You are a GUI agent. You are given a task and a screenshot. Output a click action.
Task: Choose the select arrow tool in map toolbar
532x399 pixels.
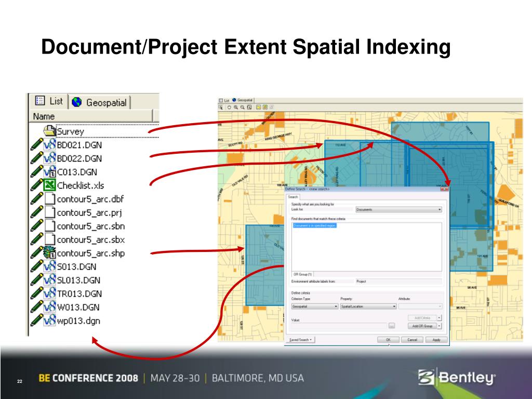click(220, 107)
